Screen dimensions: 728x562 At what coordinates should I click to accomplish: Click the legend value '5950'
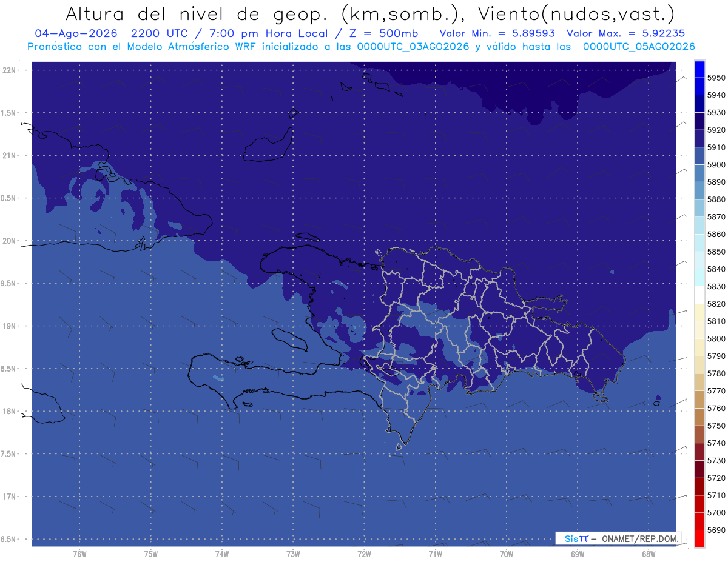click(716, 78)
